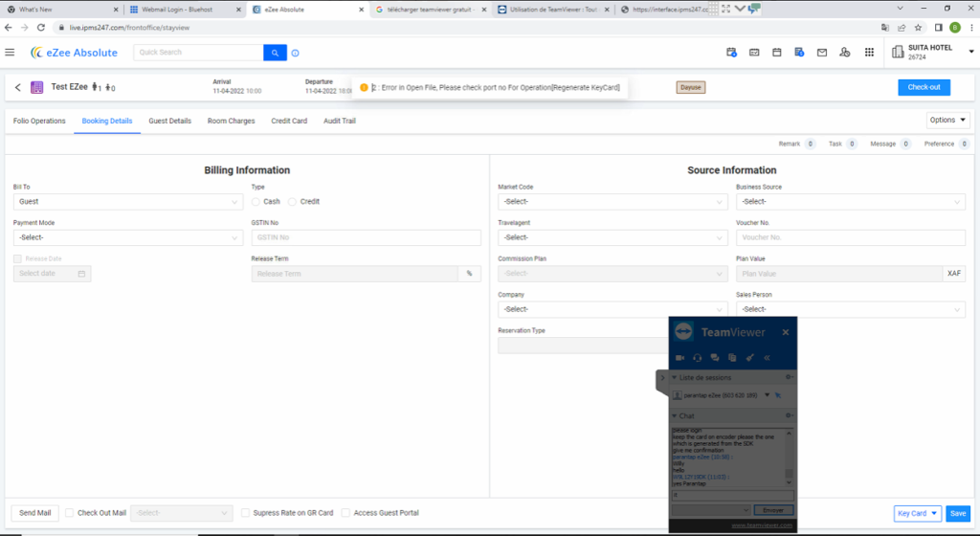Viewport: 980px width, 536px height.
Task: Enable the Check Out Mail checkbox
Action: coord(69,513)
